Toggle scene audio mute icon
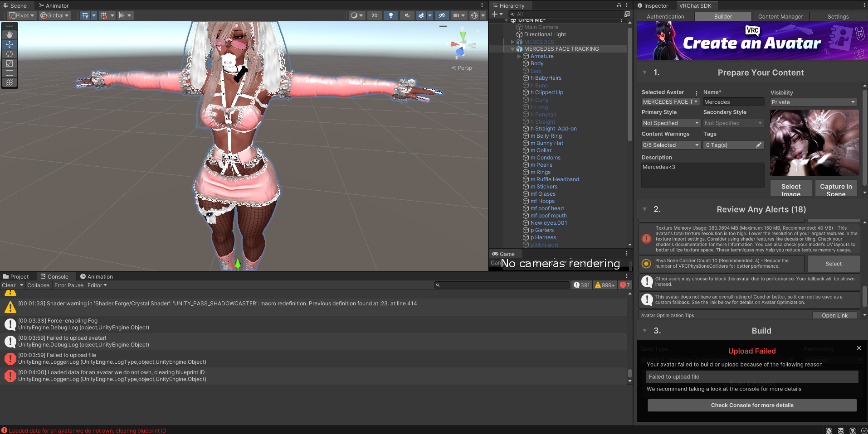This screenshot has height=434, width=868. pyautogui.click(x=407, y=15)
